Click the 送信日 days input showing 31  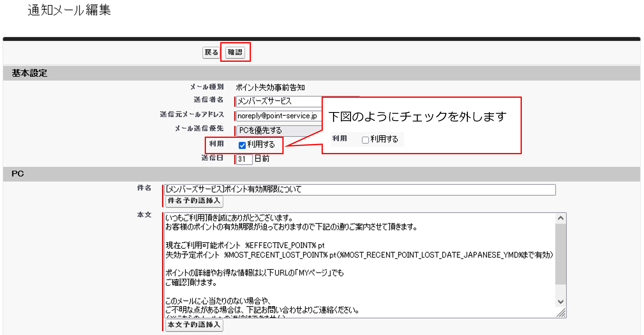click(x=244, y=159)
